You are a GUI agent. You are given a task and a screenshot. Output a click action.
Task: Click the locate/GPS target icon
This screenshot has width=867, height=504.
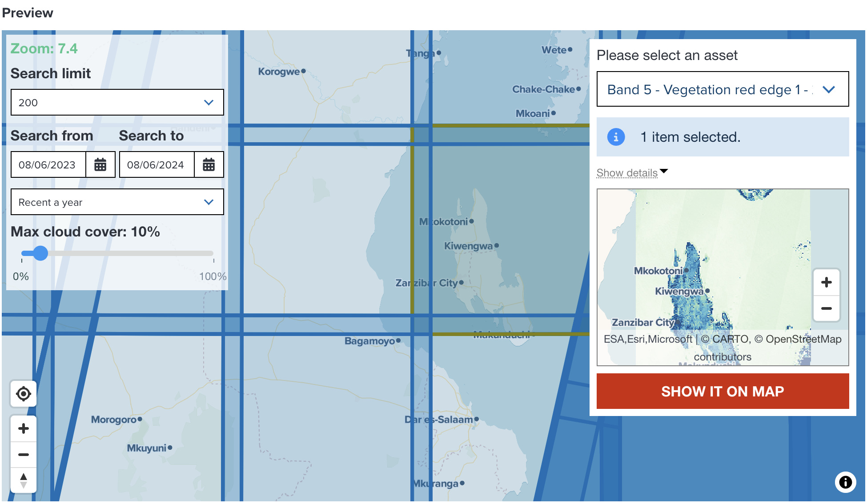point(24,395)
